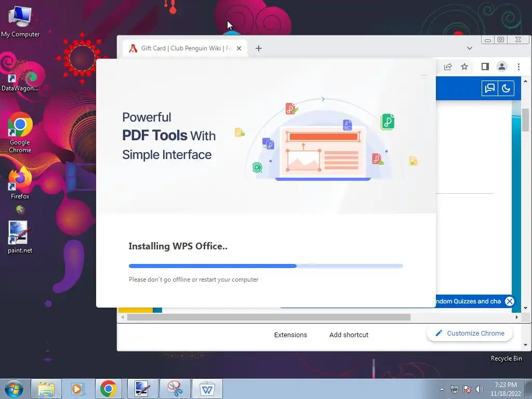The width and height of the screenshot is (532, 399).
Task: Open paint.net desktop shortcut
Action: (20, 237)
